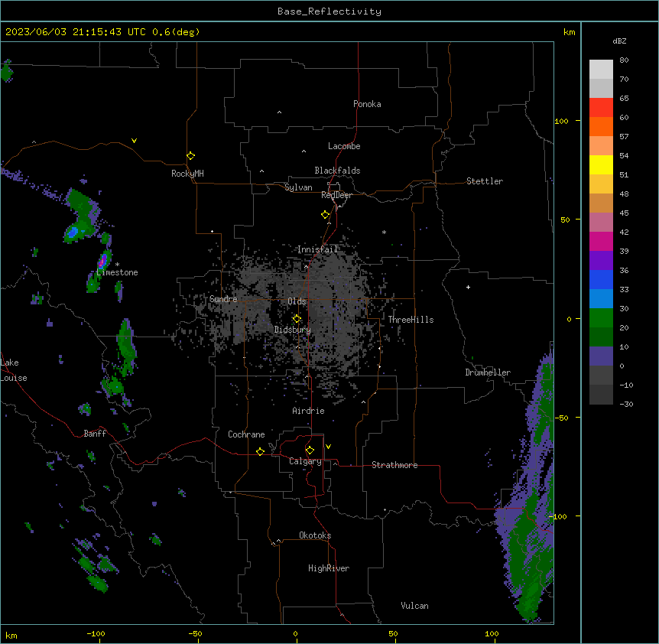This screenshot has height=644, width=659.
Task: Click the Limestone label
Action: (117, 272)
